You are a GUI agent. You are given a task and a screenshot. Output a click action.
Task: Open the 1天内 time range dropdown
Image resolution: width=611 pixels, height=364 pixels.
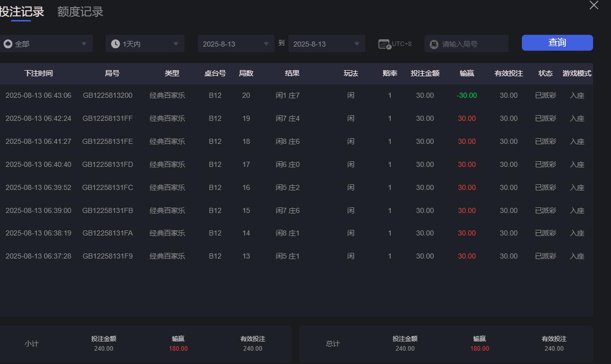pos(144,44)
